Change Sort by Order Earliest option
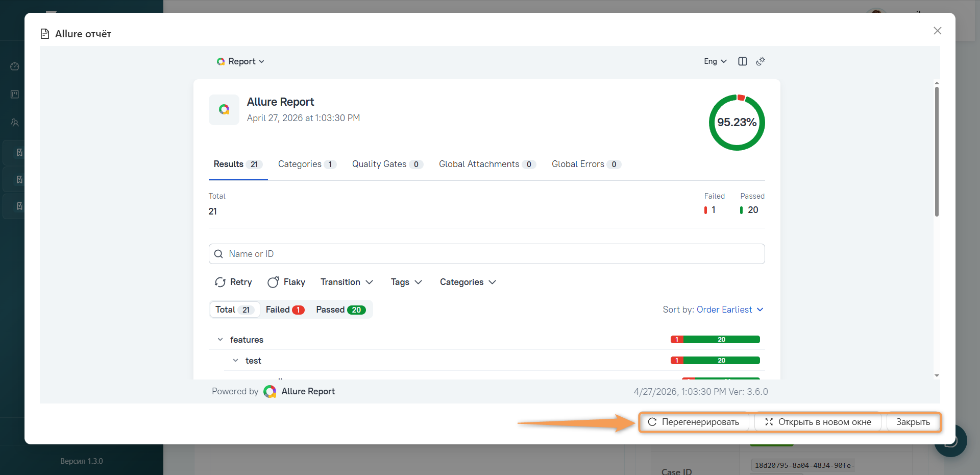The height and width of the screenshot is (475, 980). click(713, 310)
